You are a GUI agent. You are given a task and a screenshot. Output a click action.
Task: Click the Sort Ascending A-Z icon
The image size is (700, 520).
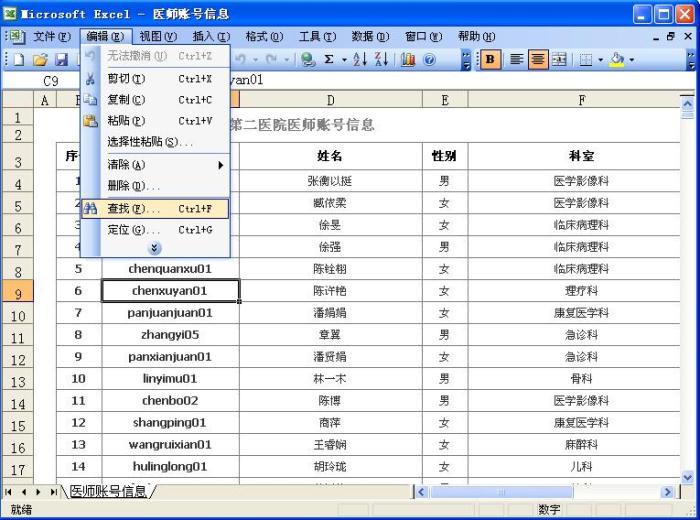(x=360, y=60)
